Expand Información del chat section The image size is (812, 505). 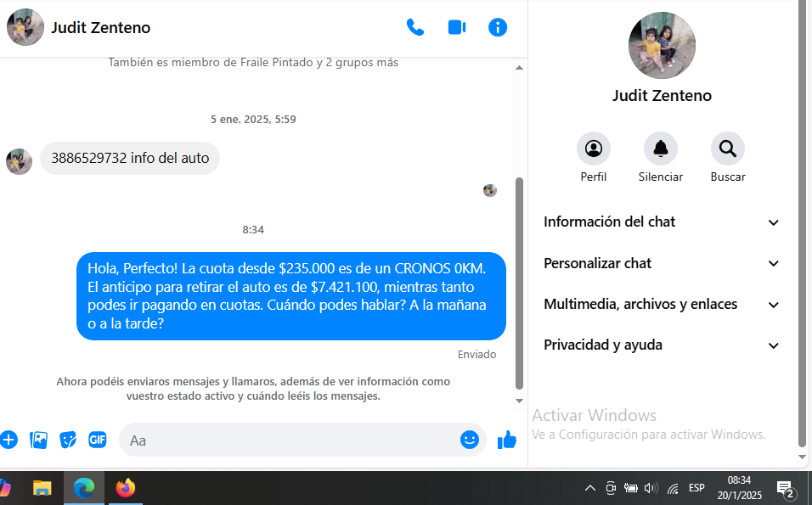coord(662,222)
